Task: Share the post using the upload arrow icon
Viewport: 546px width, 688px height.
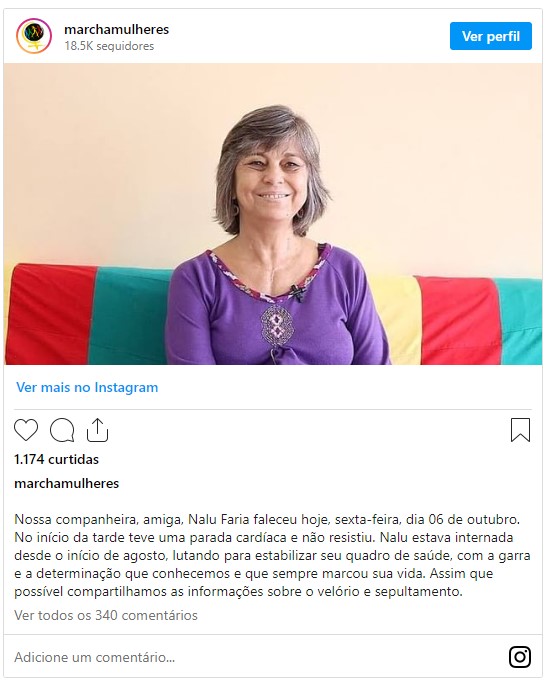Action: pos(97,430)
